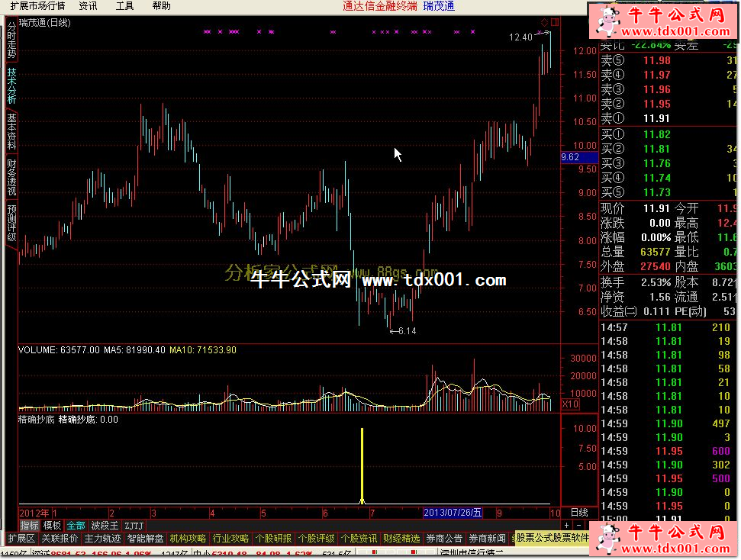The image size is (741, 560).
Task: Open the 扩展区 panel button
Action: (21, 539)
